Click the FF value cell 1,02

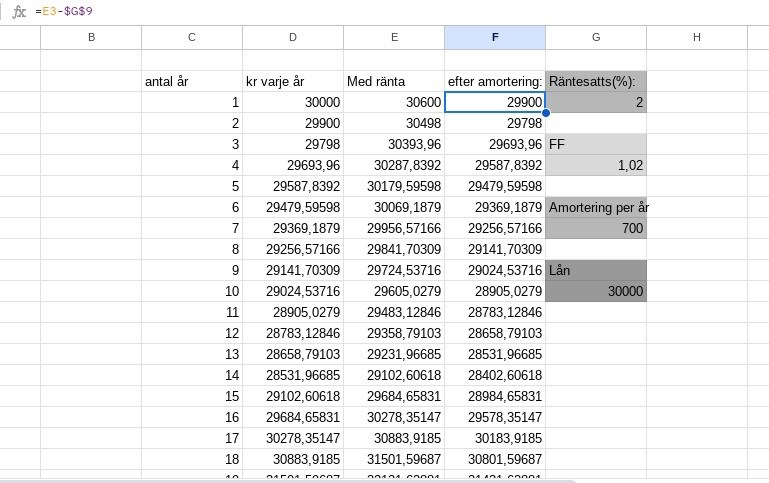[x=596, y=165]
